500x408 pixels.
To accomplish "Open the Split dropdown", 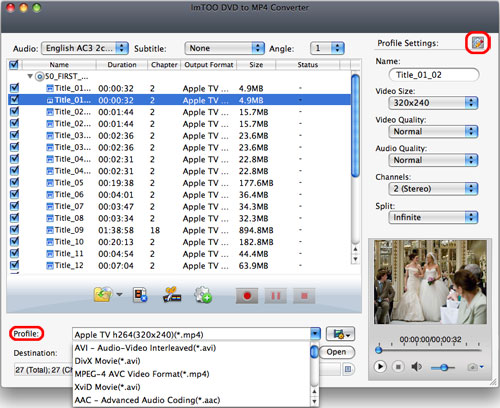I will pos(433,217).
